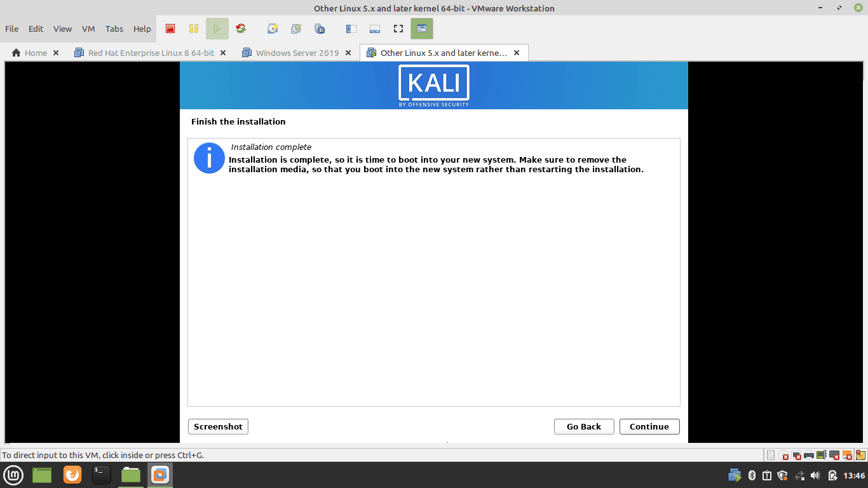Open the VMware message log icon
868x488 pixels.
pos(861,455)
